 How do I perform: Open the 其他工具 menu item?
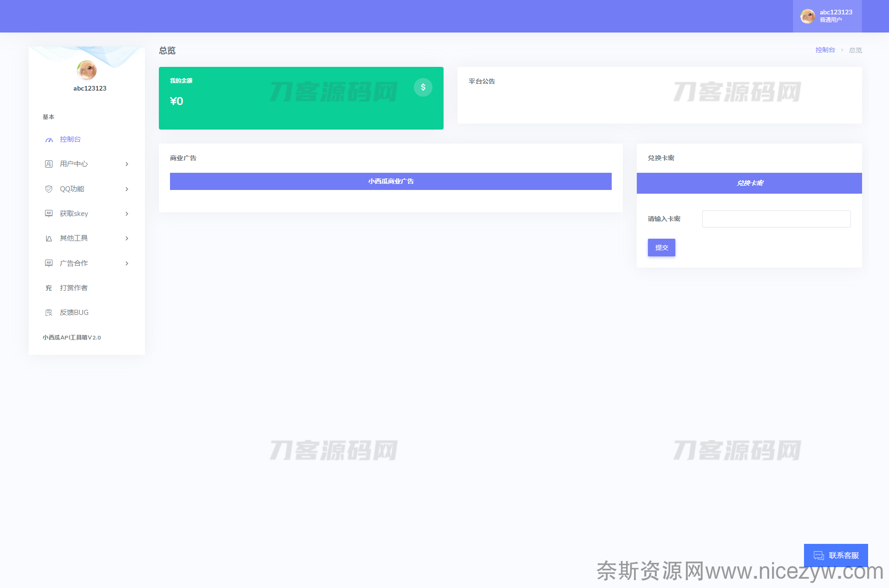coord(87,238)
